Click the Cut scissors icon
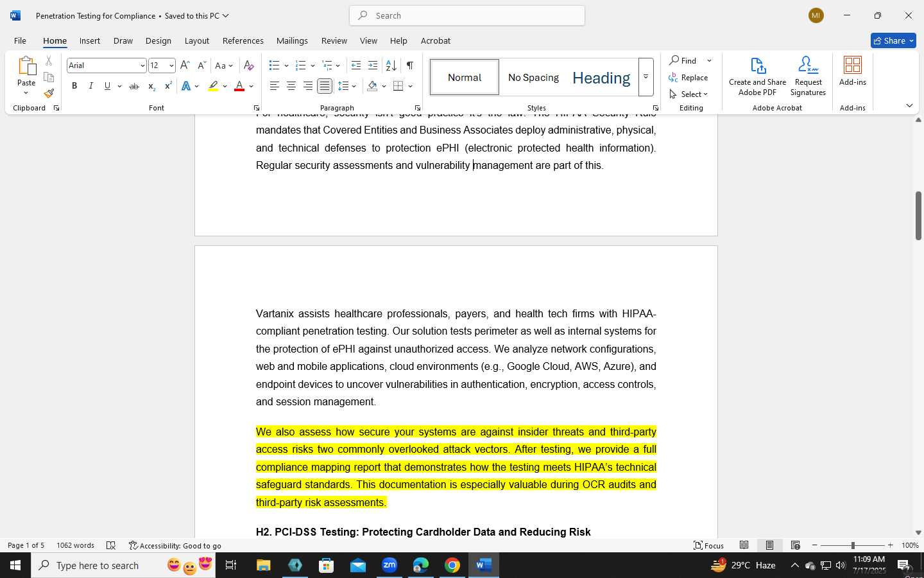This screenshot has height=578, width=924. (49, 61)
